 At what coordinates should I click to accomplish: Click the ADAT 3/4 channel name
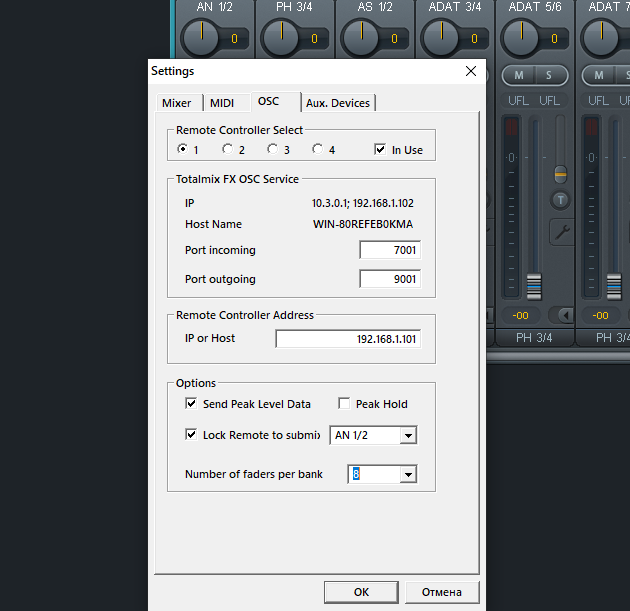pyautogui.click(x=455, y=7)
